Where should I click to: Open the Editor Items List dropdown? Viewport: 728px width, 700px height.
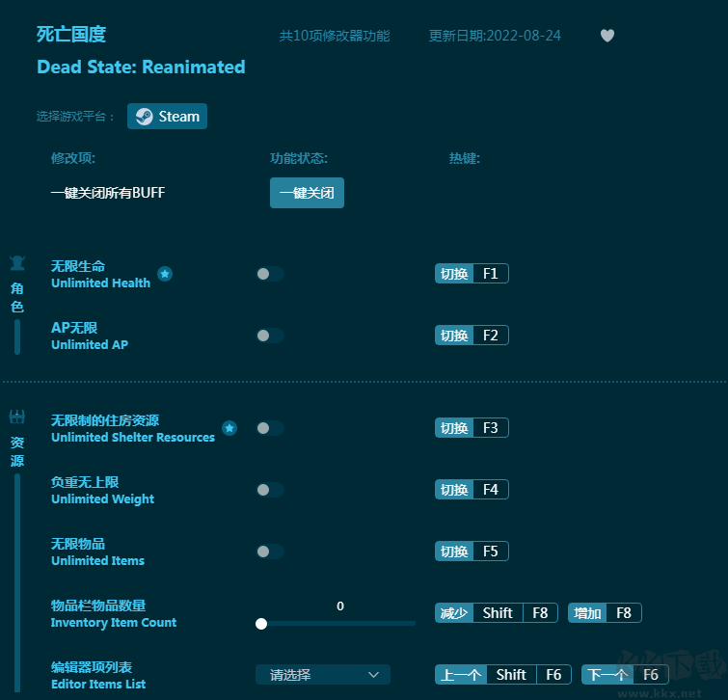tap(323, 675)
